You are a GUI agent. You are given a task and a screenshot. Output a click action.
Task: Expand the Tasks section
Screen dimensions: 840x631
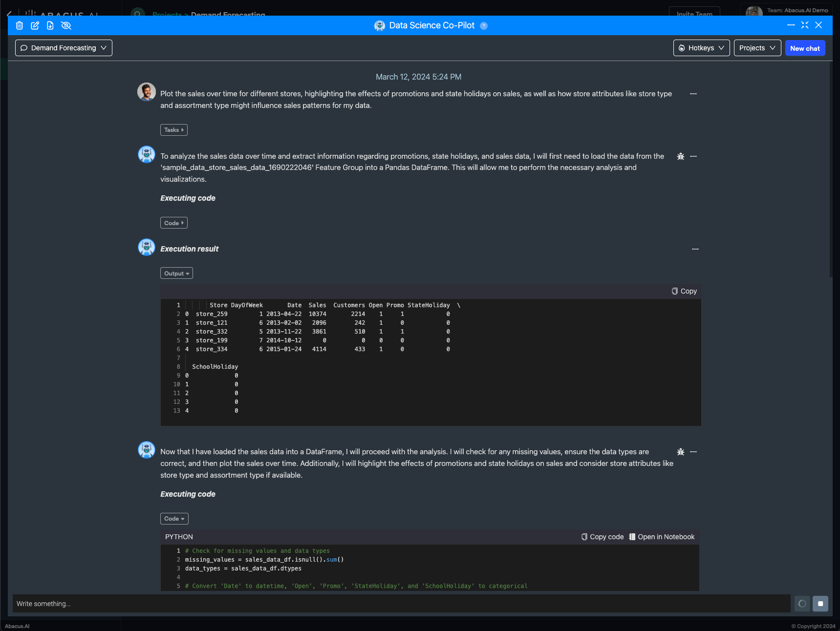click(x=173, y=130)
